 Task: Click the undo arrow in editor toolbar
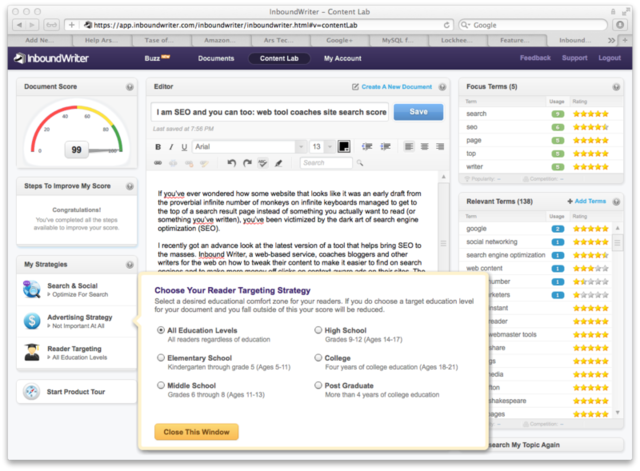pyautogui.click(x=231, y=163)
